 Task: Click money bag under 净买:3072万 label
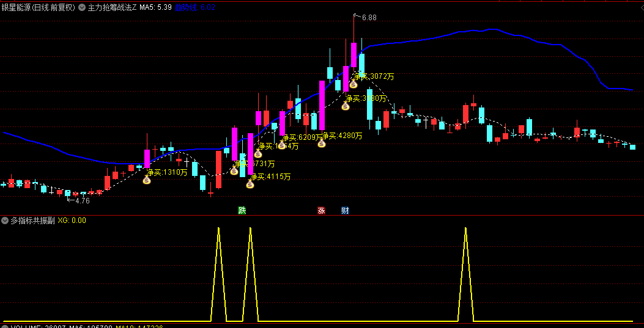[353, 84]
